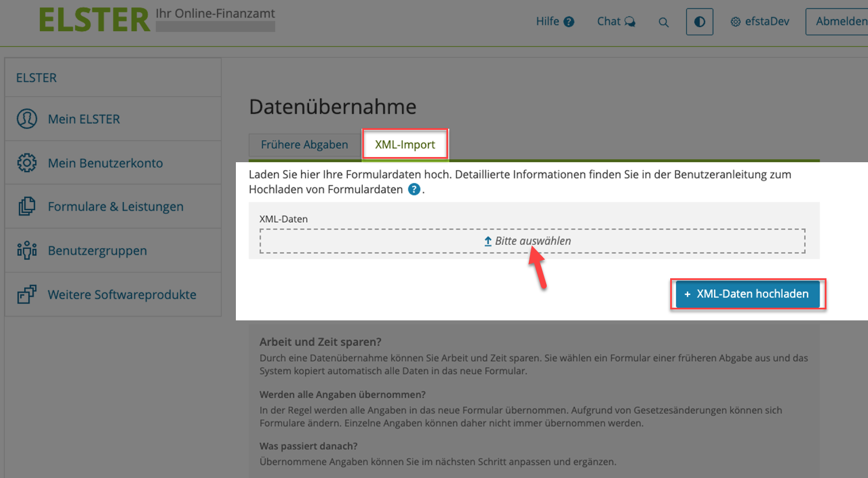
Task: Click the Abmelden button
Action: [837, 21]
